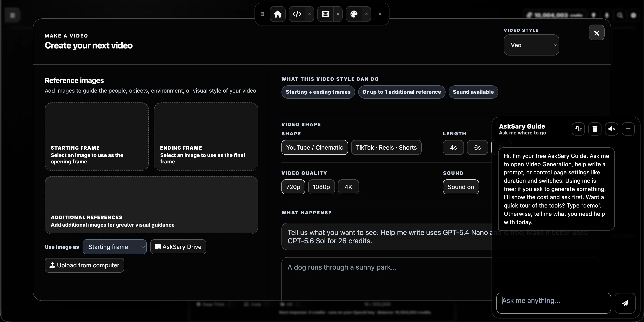
Task: Click the Sound available chip
Action: click(473, 92)
